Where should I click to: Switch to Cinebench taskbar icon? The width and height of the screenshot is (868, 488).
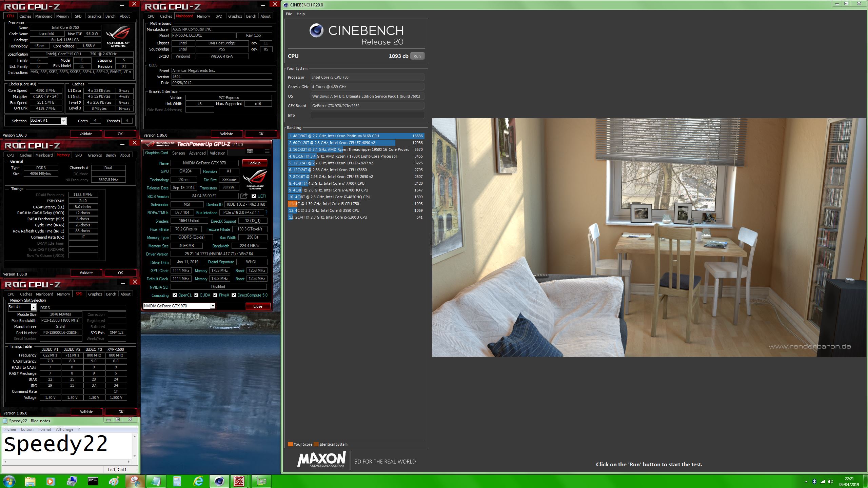[x=219, y=481]
